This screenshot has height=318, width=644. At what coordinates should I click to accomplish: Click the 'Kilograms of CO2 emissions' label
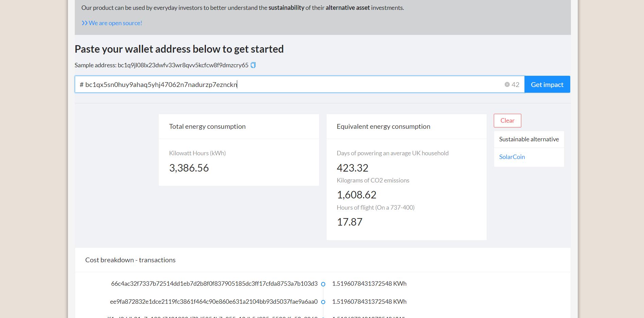[373, 180]
